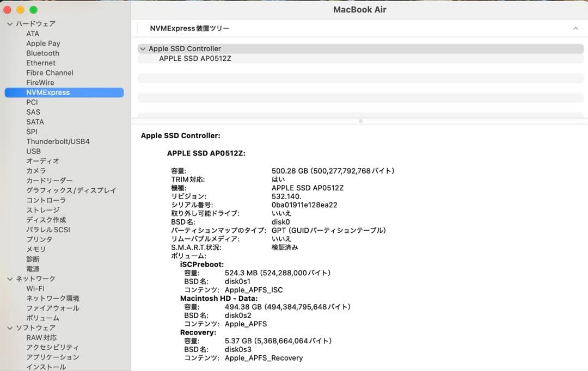
Task: Click the green zoom window button
Action: [x=34, y=10]
